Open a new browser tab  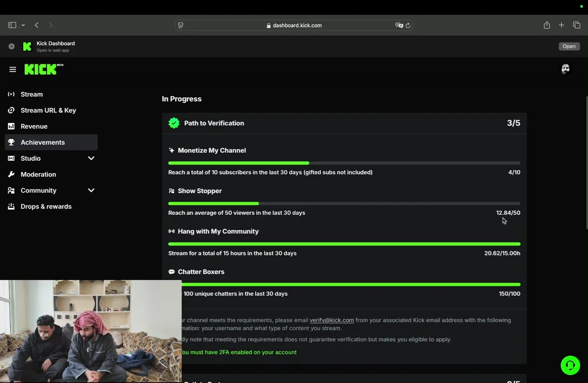(561, 25)
